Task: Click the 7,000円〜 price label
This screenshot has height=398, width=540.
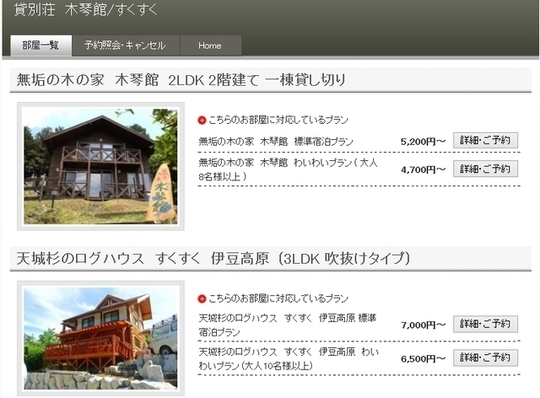Action: pos(423,325)
